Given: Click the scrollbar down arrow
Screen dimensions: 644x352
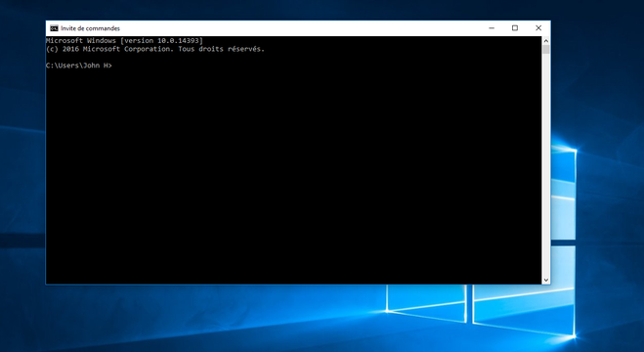Looking at the screenshot, I should tap(546, 280).
